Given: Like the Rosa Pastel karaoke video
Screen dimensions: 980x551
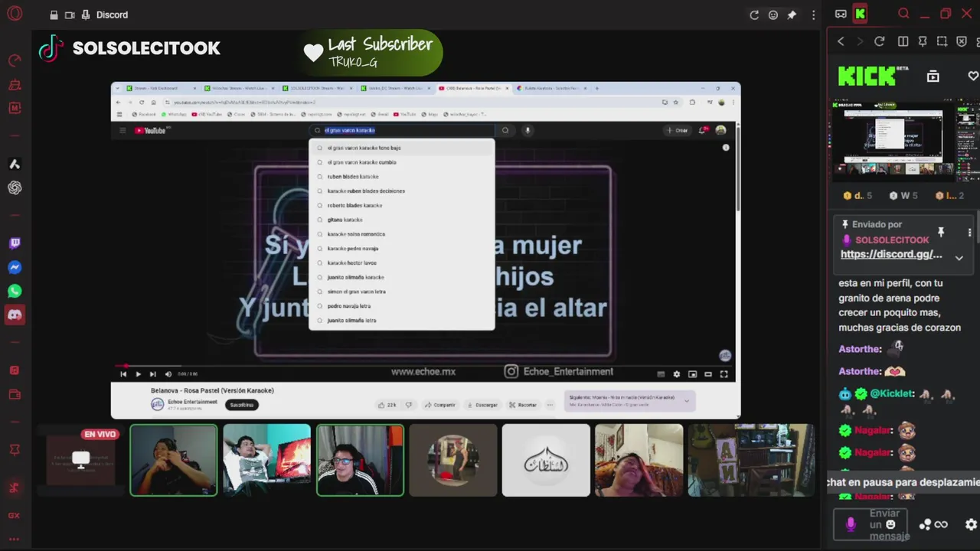Looking at the screenshot, I should [x=387, y=405].
